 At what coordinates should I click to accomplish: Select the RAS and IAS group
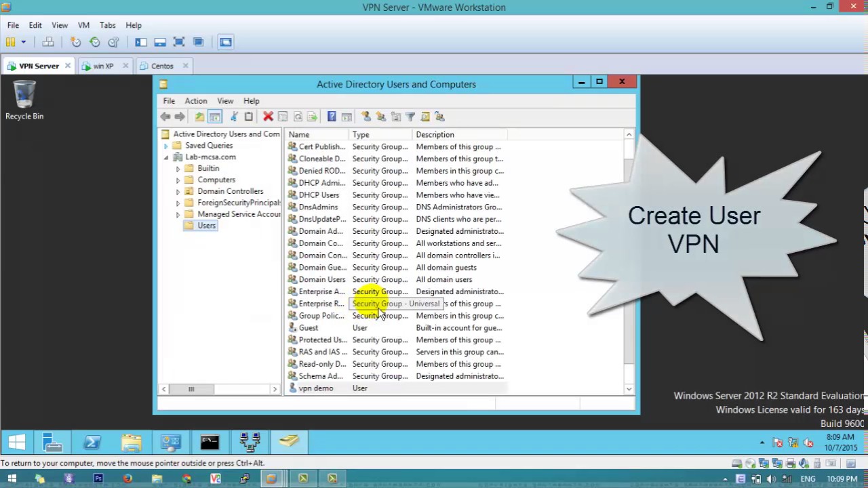(323, 352)
